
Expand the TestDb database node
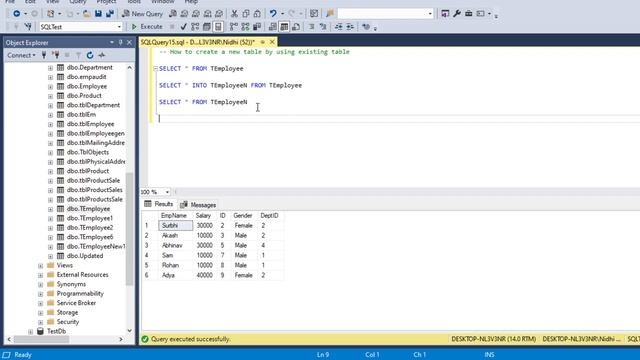(x=31, y=331)
